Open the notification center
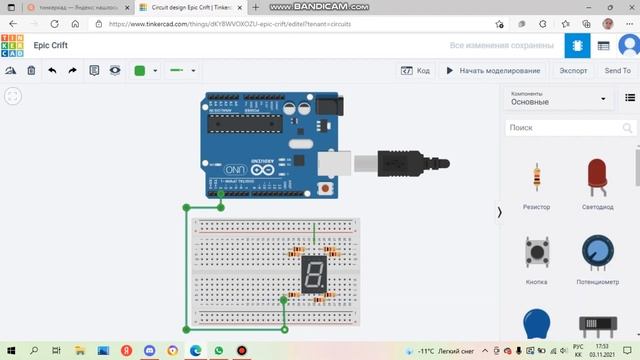The height and width of the screenshot is (360, 640). tap(627, 351)
